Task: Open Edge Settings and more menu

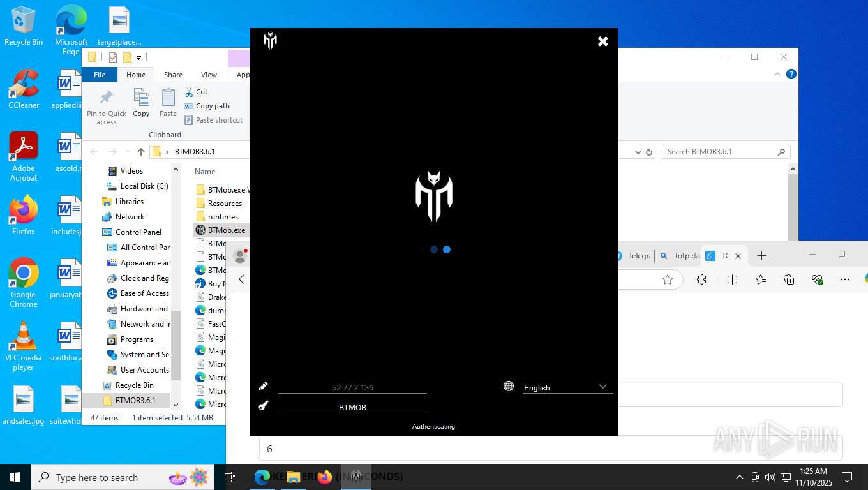Action: click(845, 279)
